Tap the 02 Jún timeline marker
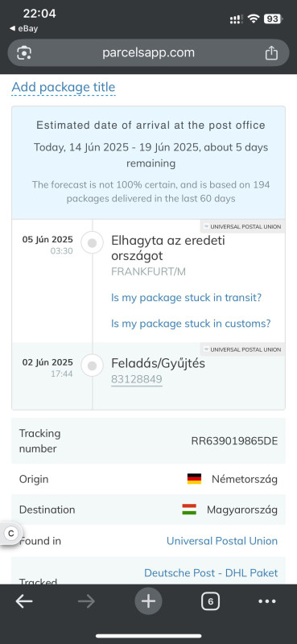Image resolution: width=297 pixels, height=644 pixels. pos(93,365)
